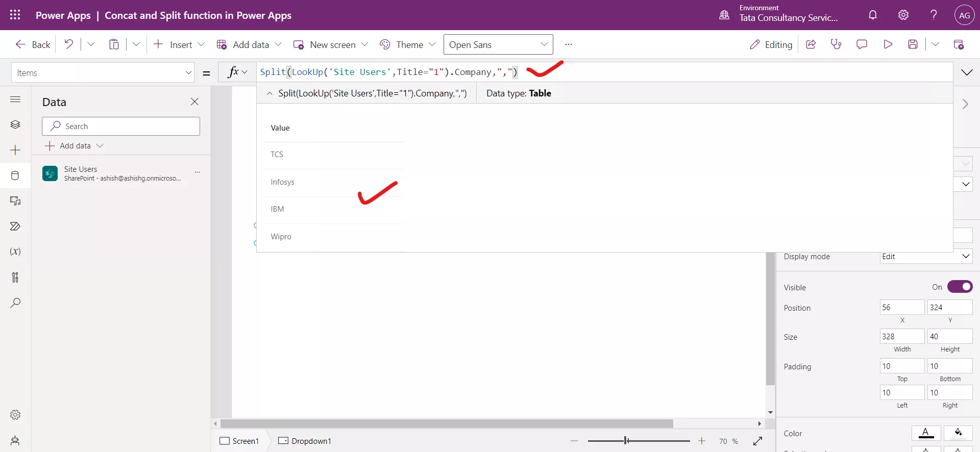Open the Power Automate sidebar icon
Viewport: 980px width, 452px height.
15,226
